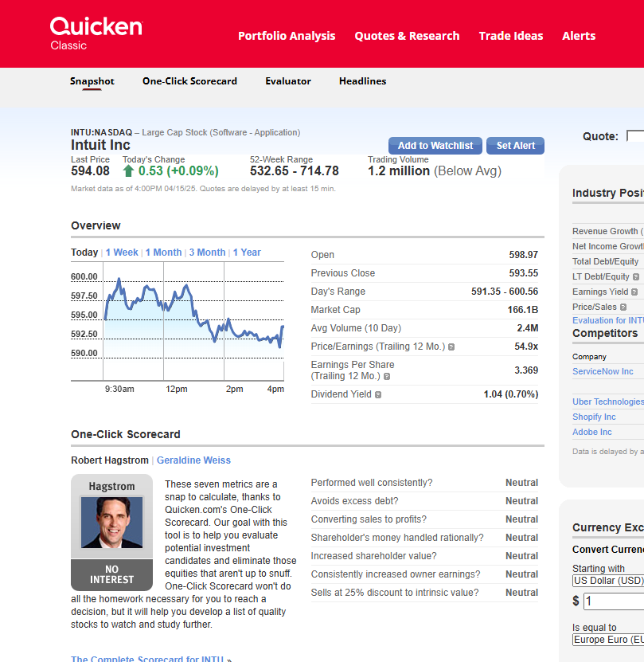Screen dimensions: 644x662
Task: Click the Set Alert button
Action: [515, 146]
